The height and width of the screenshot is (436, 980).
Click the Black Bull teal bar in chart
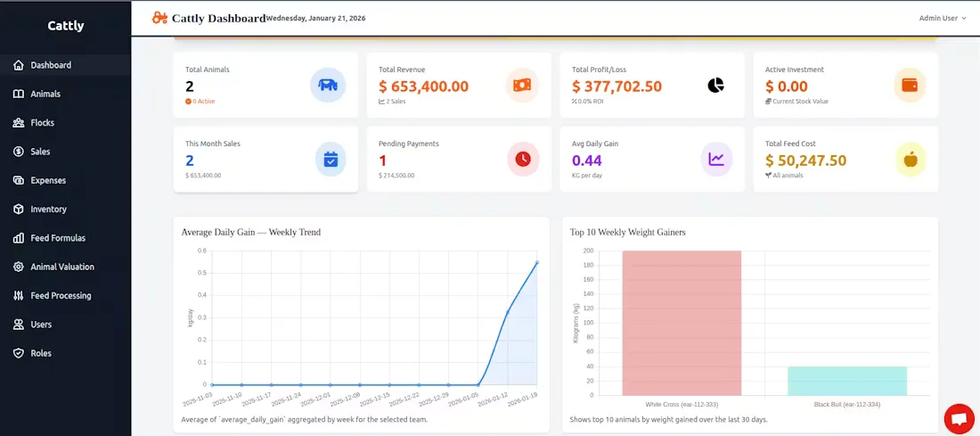847,381
